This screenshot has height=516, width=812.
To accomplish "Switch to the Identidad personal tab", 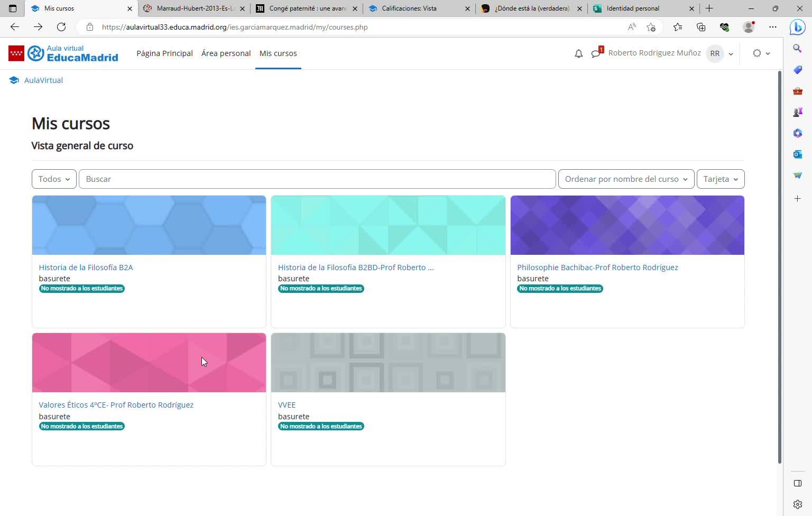I will click(x=644, y=8).
